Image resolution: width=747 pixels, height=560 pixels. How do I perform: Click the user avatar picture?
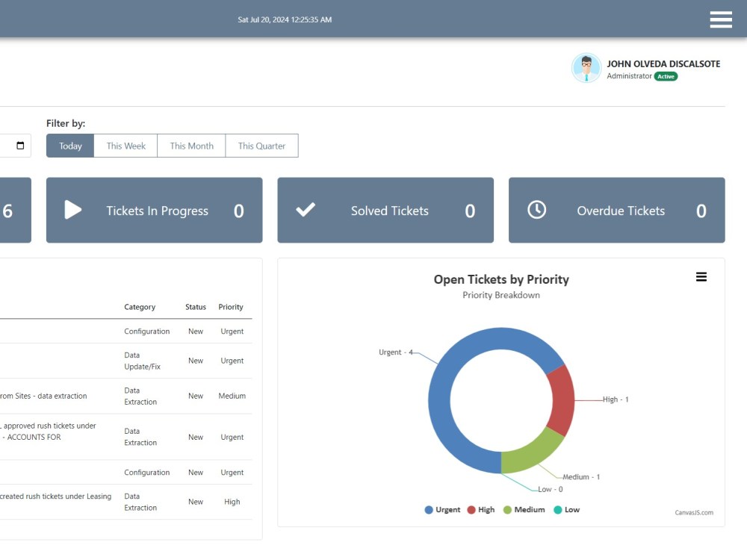click(x=586, y=68)
